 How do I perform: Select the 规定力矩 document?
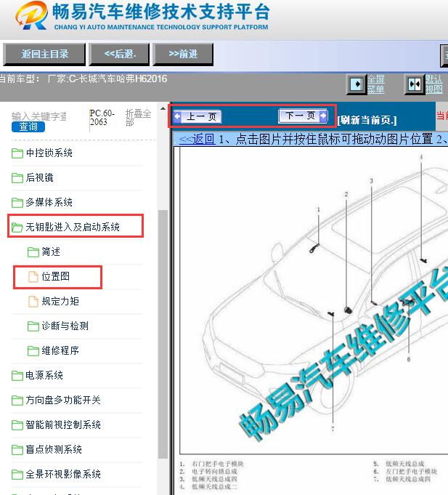click(60, 301)
